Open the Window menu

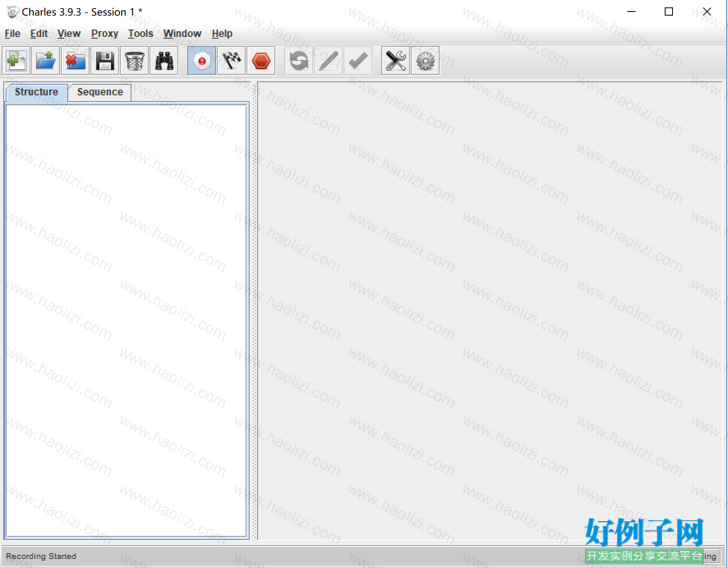(182, 33)
